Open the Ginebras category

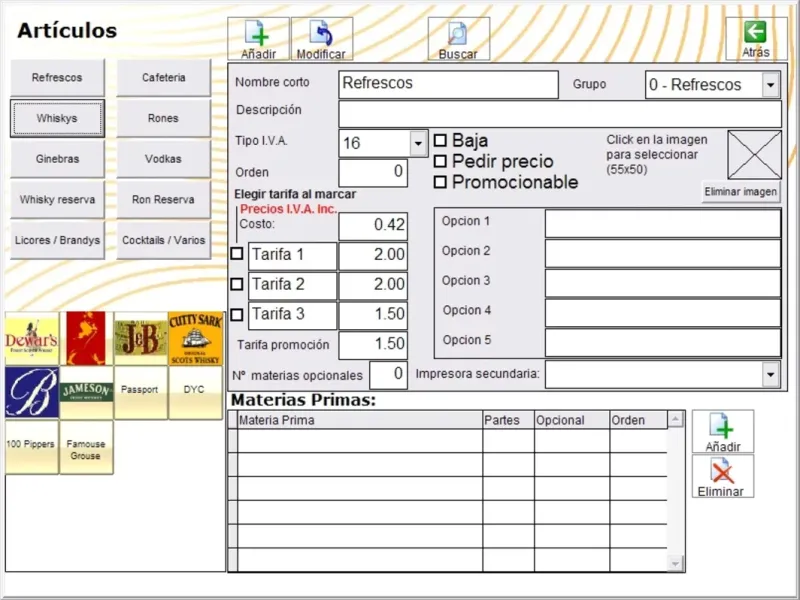[x=57, y=159]
